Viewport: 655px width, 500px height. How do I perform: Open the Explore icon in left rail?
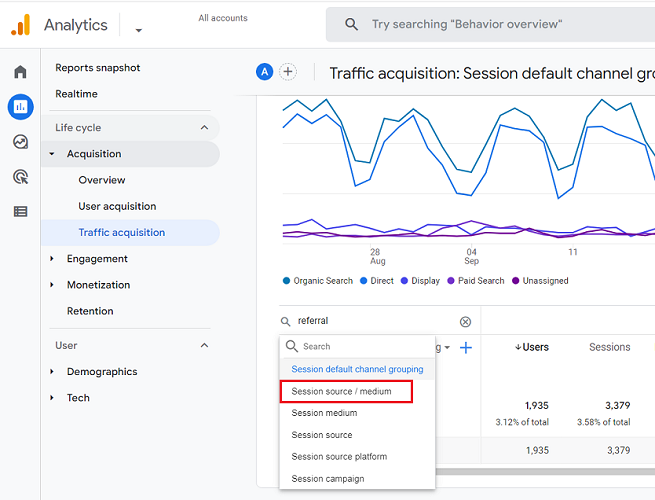(20, 142)
